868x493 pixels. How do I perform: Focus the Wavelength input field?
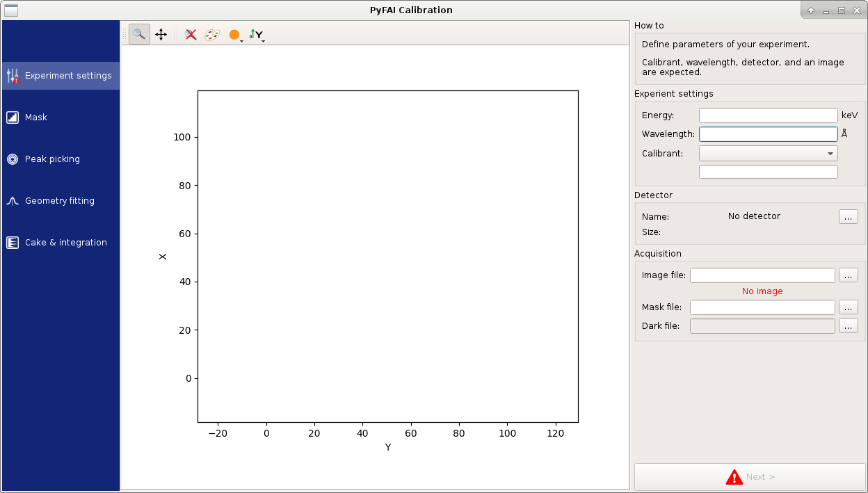click(768, 134)
